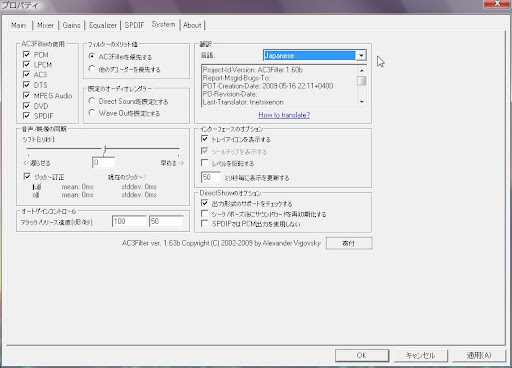Select the prefer other decoders radio button

92,69
